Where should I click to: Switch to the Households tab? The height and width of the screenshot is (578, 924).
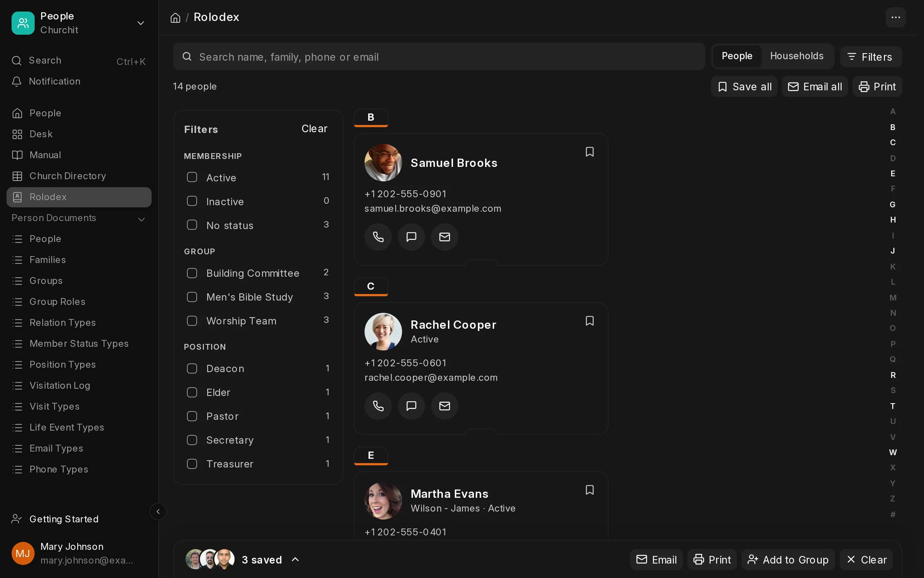tap(797, 56)
